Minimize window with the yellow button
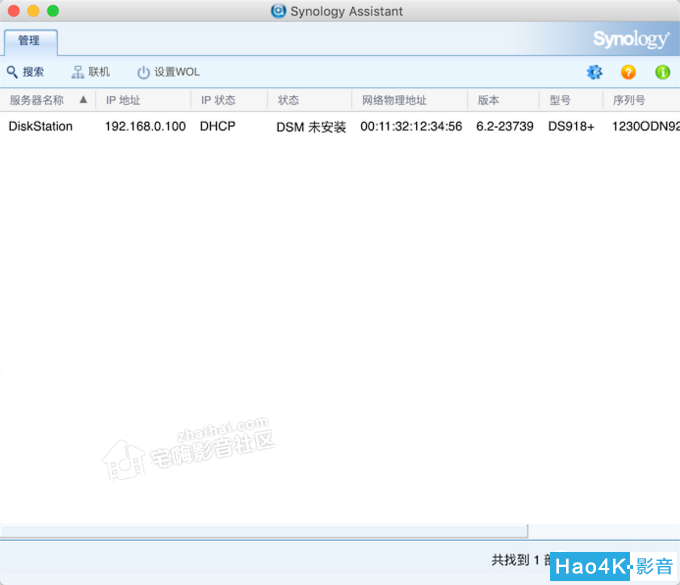Screen dimensions: 680x585 tap(33, 11)
